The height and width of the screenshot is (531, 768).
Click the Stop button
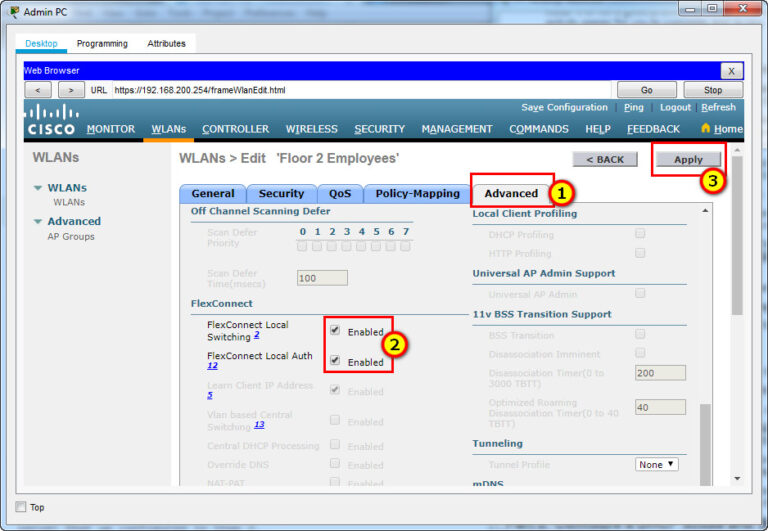(x=713, y=90)
